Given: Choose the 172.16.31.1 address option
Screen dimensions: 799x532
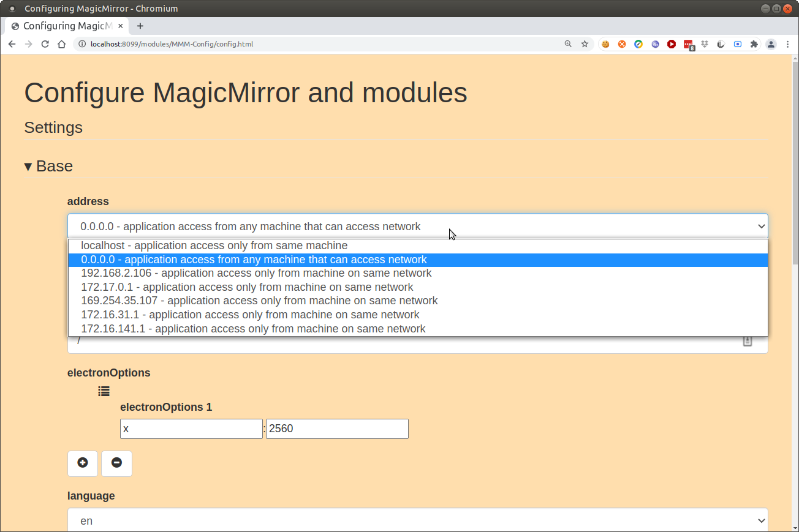Looking at the screenshot, I should tap(418, 315).
